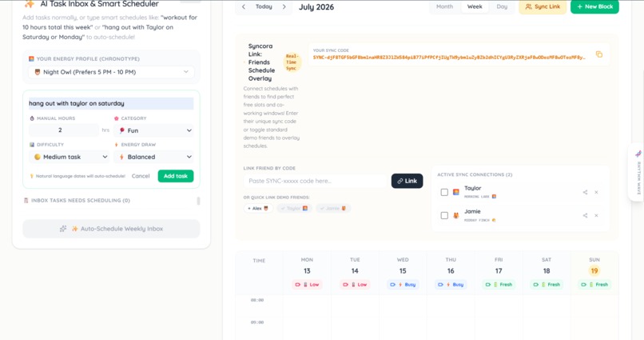Share Taylor's sync connection
The height and width of the screenshot is (340, 644).
pos(585,192)
